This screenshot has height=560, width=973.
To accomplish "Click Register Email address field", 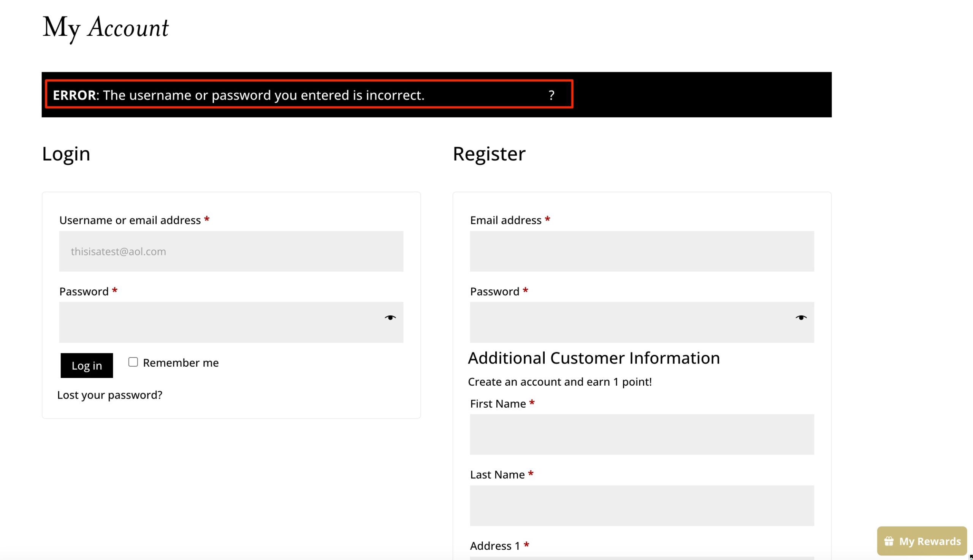I will coord(641,251).
